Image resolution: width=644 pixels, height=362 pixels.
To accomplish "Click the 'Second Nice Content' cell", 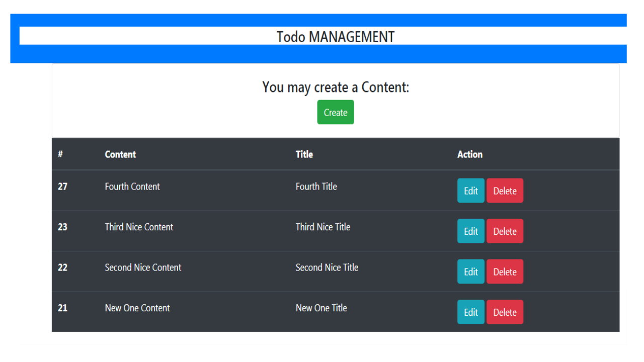I will tap(143, 267).
